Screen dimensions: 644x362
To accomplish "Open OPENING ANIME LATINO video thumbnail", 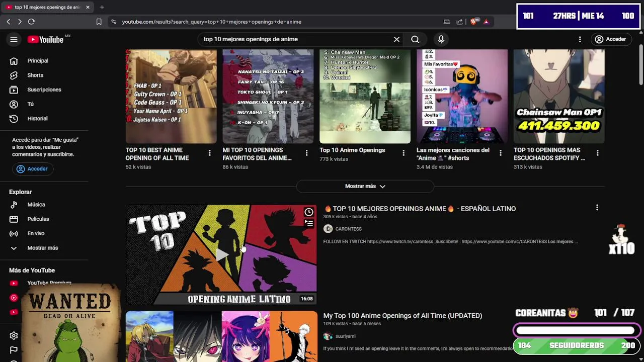I will 221,255.
